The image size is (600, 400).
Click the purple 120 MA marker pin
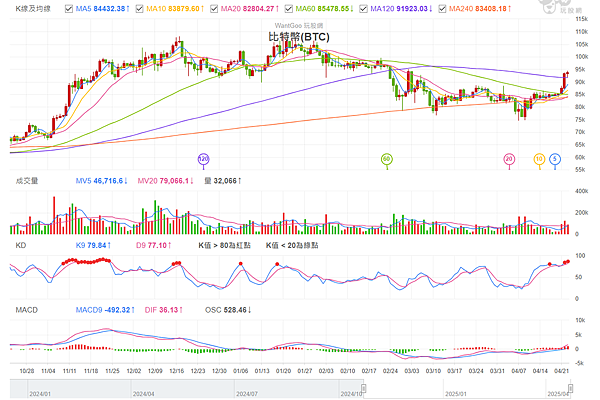204,159
